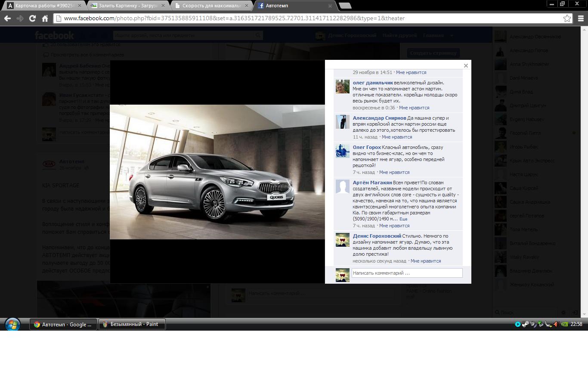Open Денис Гороховский commenter name link

coord(377,236)
